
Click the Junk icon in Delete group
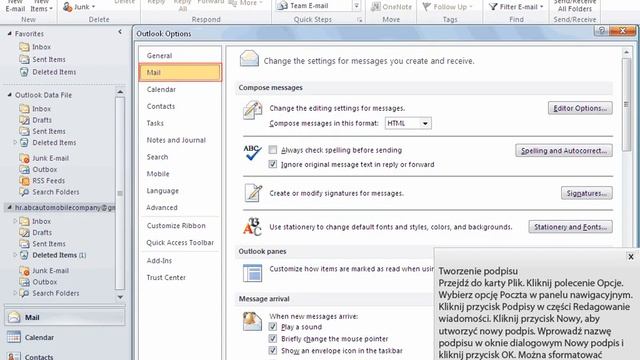[67, 6]
